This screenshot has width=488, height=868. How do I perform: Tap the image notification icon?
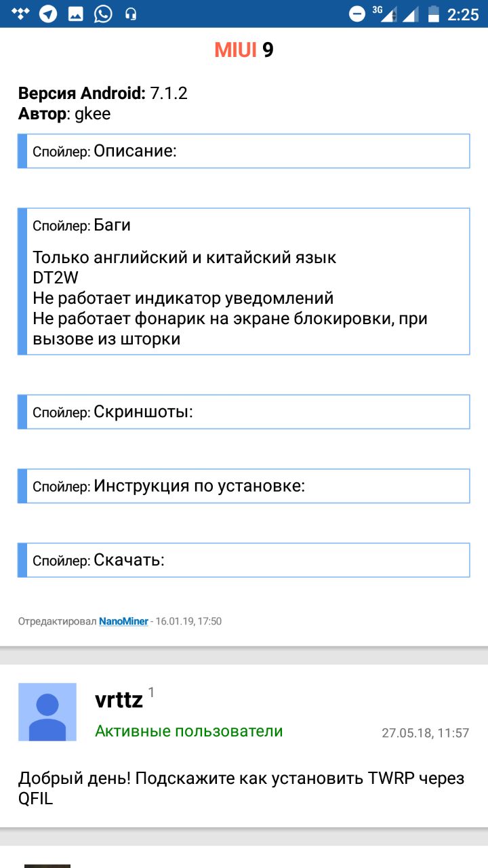pyautogui.click(x=76, y=14)
